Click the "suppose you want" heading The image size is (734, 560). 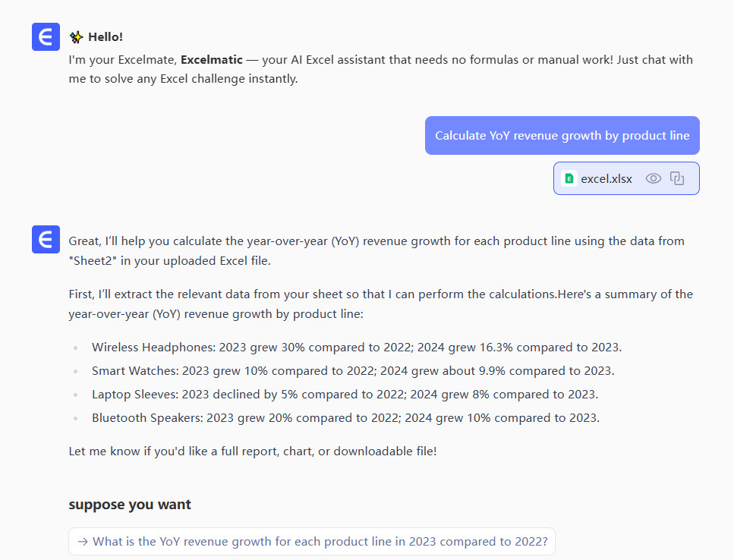pyautogui.click(x=130, y=505)
